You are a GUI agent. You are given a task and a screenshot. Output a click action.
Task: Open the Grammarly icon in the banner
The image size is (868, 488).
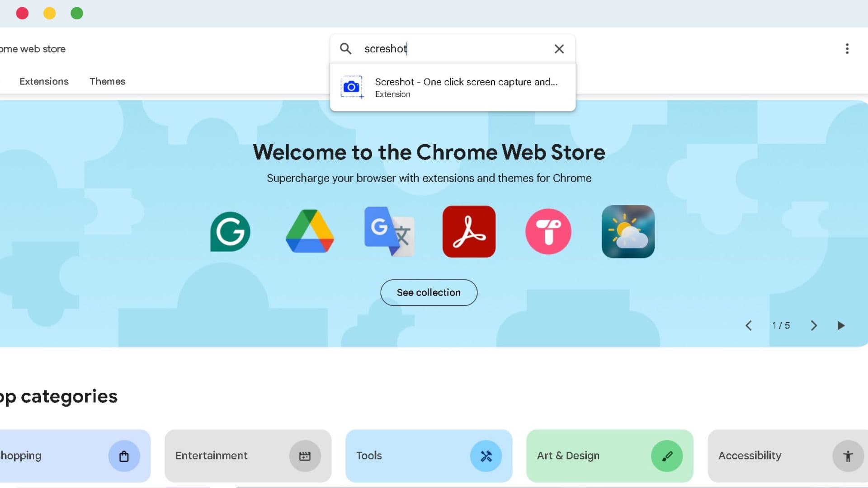[x=230, y=232]
